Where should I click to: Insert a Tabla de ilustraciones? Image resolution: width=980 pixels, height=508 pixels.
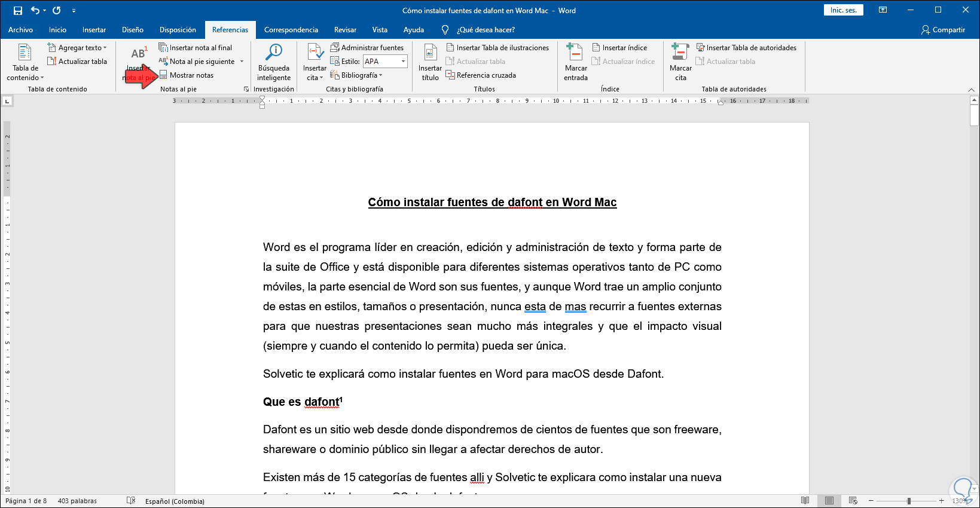[x=497, y=48]
